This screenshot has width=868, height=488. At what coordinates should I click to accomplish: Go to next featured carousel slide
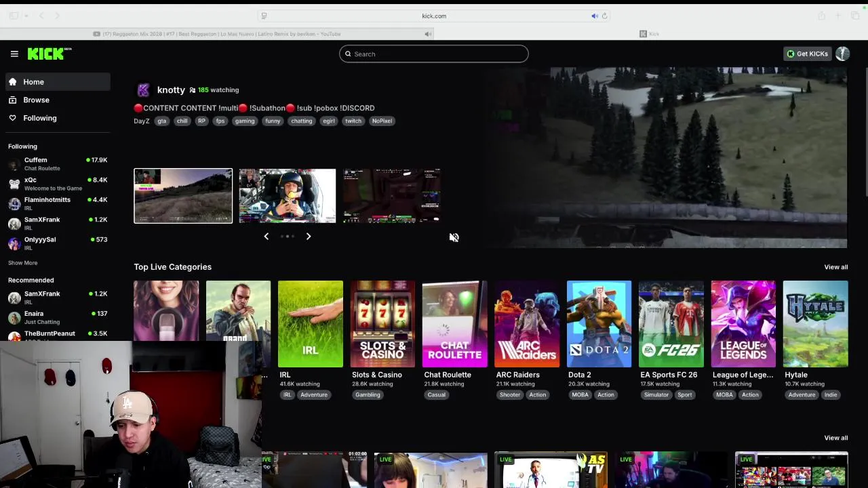tap(308, 237)
